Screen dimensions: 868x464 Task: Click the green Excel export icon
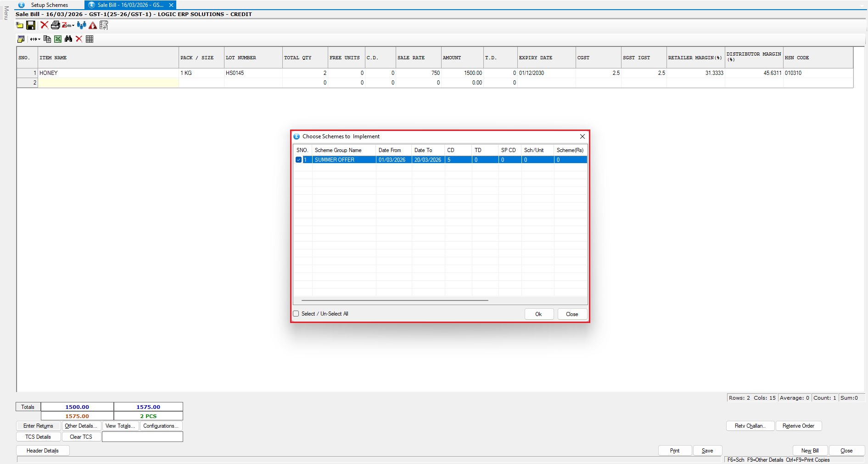(x=58, y=39)
